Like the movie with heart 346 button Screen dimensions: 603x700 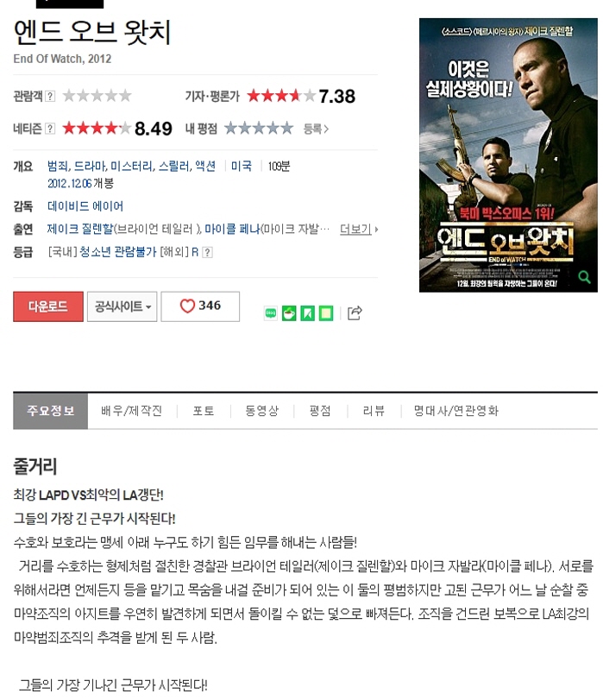click(x=200, y=306)
